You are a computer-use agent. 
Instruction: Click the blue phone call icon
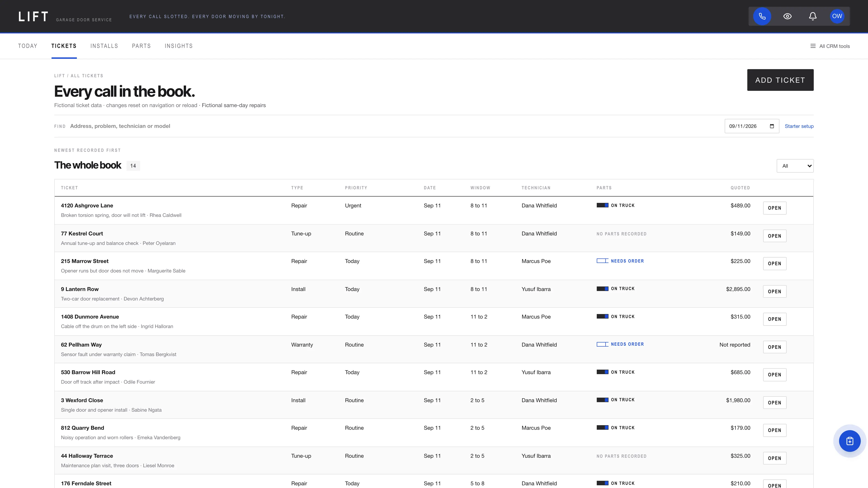tap(762, 16)
